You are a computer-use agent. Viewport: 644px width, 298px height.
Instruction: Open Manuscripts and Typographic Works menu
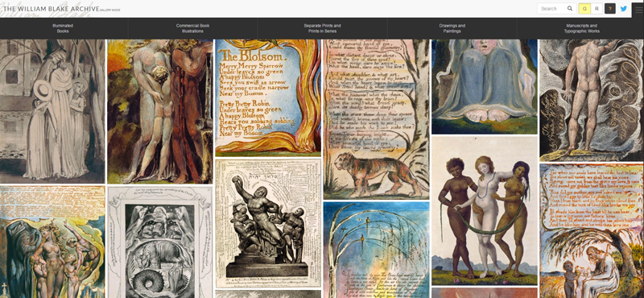coord(581,28)
